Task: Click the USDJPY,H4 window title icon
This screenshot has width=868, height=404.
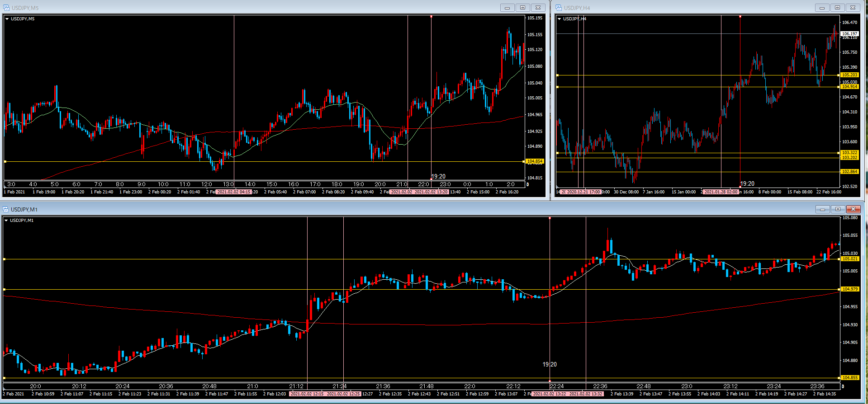Action: pos(559,8)
